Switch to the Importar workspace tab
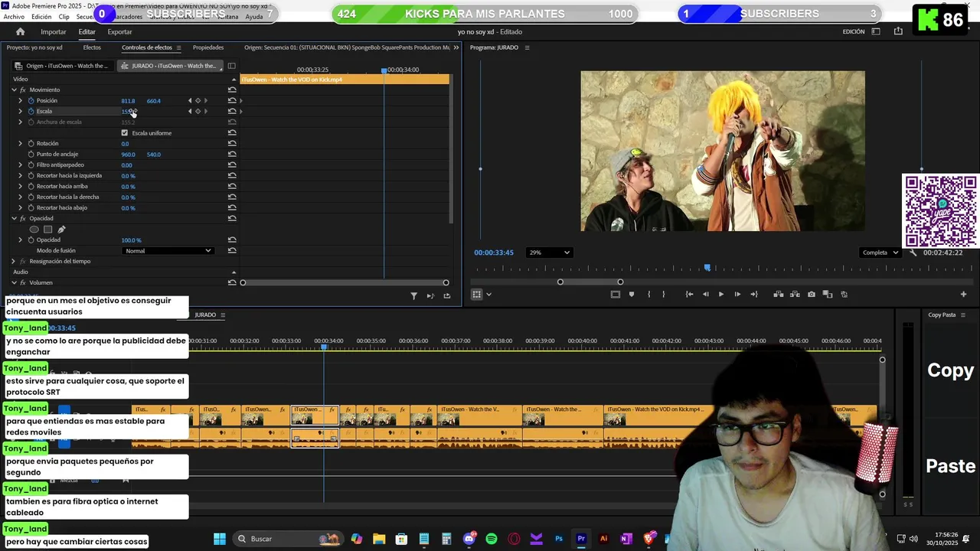 coord(54,31)
